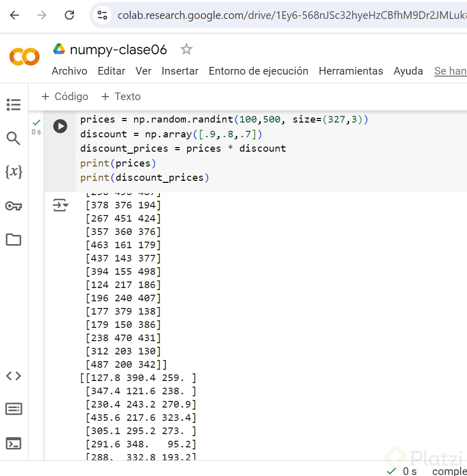The width and height of the screenshot is (467, 476).
Task: Click output row '[357 360 376]'
Action: [123, 232]
